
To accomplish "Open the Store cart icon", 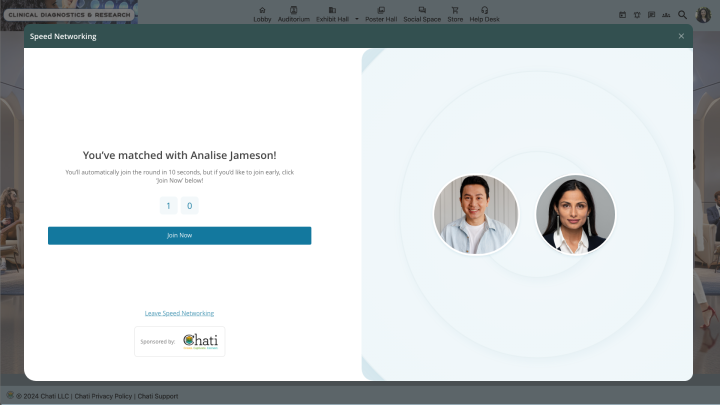I will tap(455, 10).
